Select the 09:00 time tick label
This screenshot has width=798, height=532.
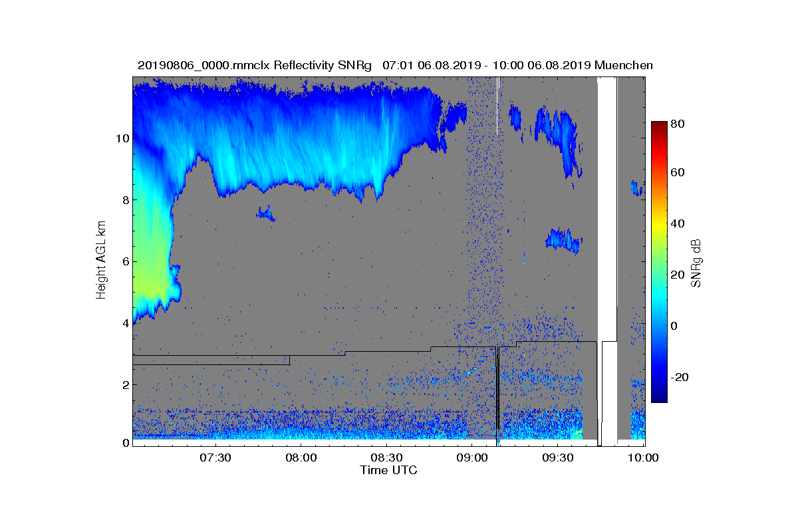click(x=472, y=458)
